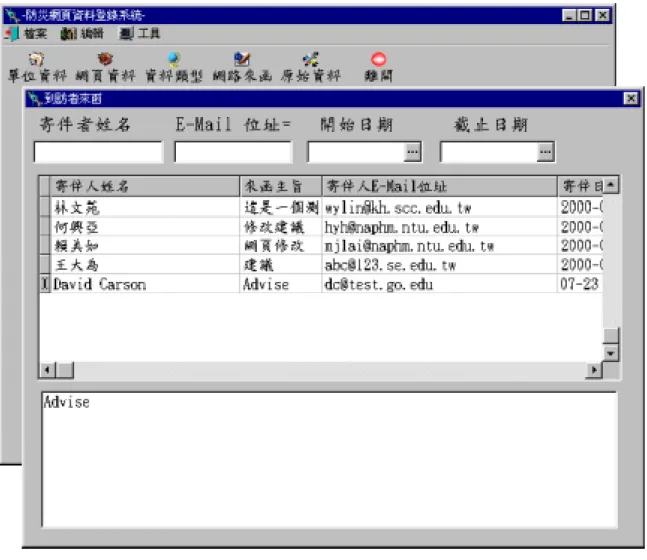Click the E-Mail 位址 input field
The width and height of the screenshot is (647, 560).
[233, 152]
